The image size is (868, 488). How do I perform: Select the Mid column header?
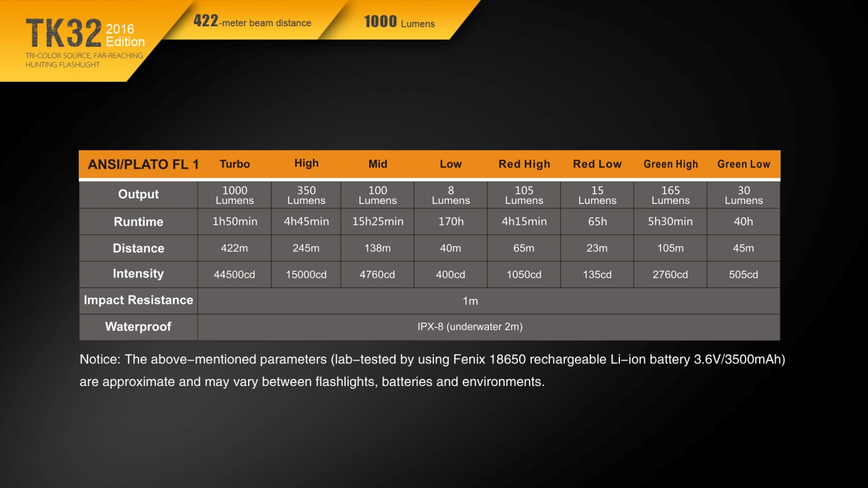[378, 165]
